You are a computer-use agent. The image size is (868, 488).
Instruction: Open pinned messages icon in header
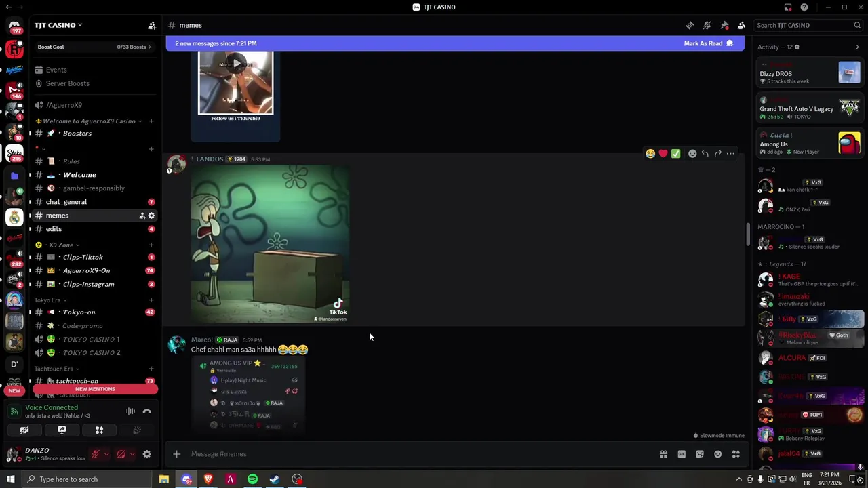(x=724, y=25)
